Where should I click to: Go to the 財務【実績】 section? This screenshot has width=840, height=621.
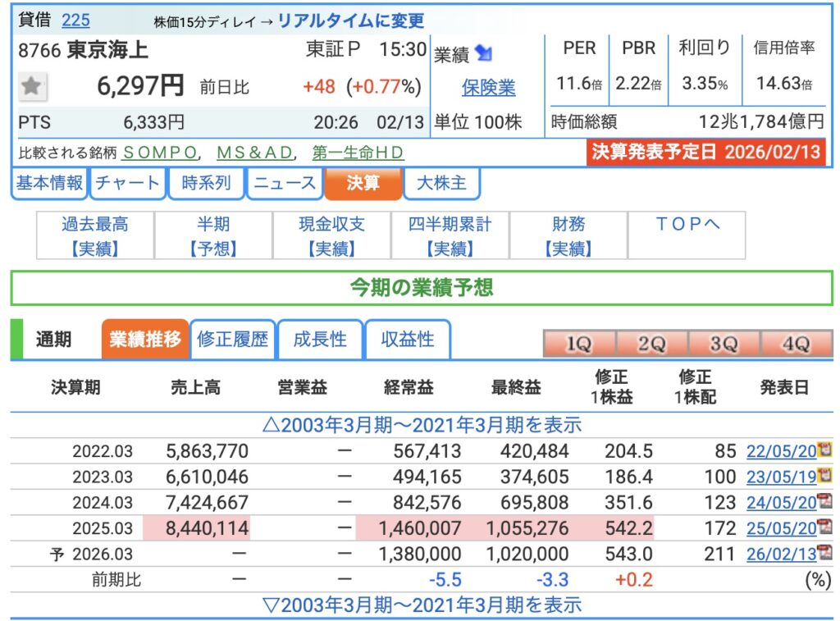click(568, 235)
